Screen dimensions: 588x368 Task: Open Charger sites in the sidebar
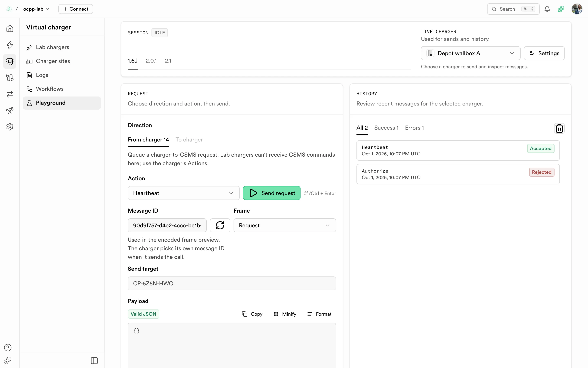(x=62, y=61)
